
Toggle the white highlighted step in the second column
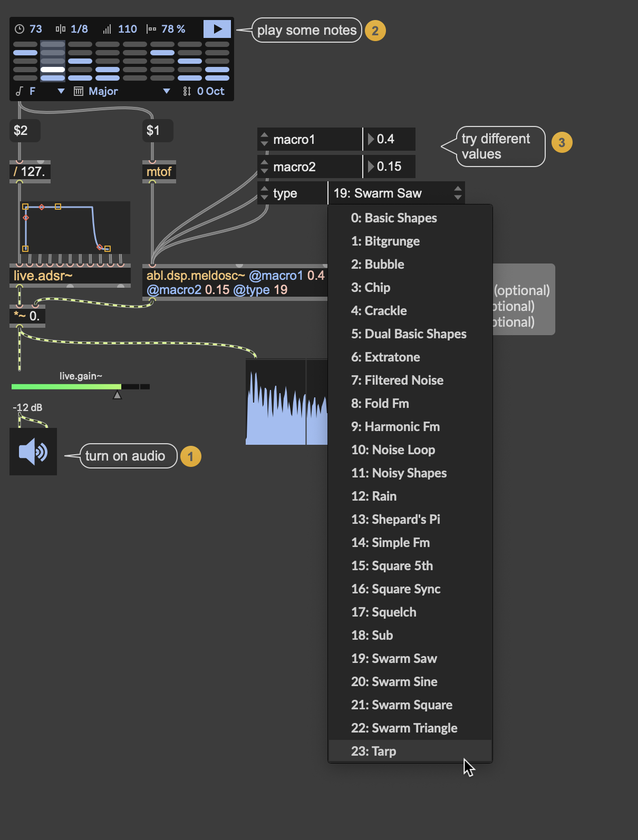pos(53,70)
